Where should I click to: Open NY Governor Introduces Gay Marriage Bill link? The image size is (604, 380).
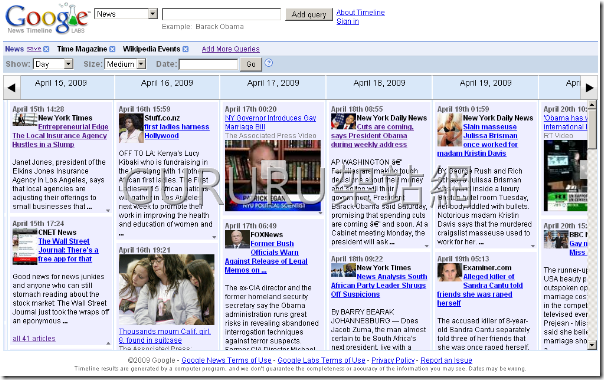pyautogui.click(x=270, y=122)
